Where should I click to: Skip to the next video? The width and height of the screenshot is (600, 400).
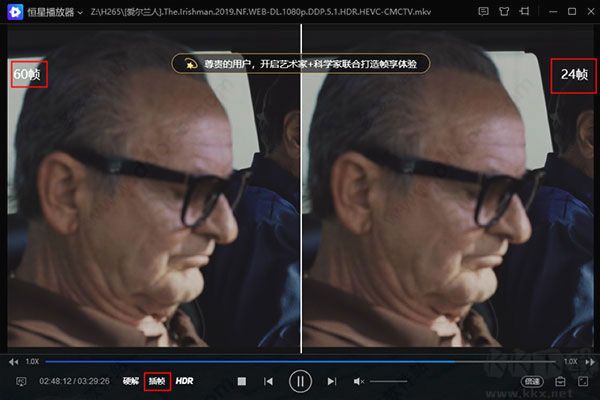coord(332,381)
